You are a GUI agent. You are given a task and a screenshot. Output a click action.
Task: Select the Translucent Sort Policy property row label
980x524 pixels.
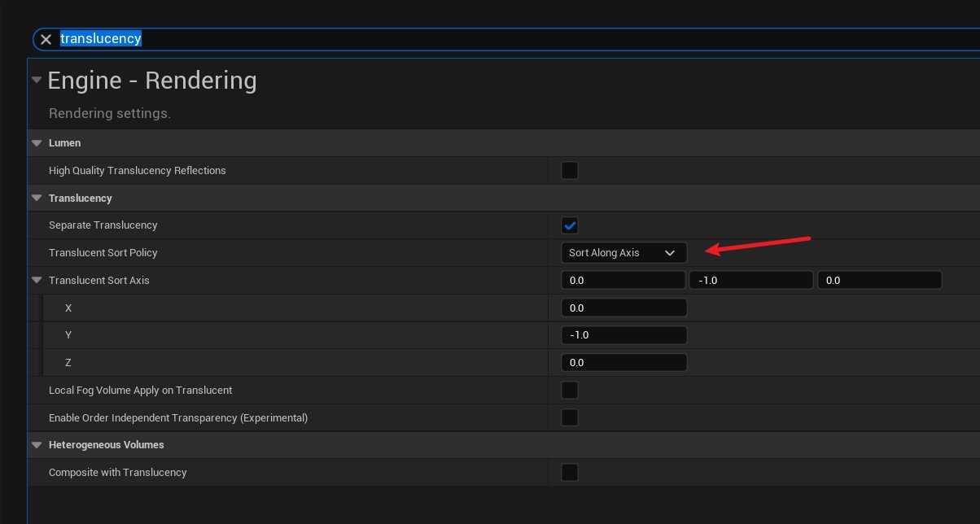[x=103, y=253]
